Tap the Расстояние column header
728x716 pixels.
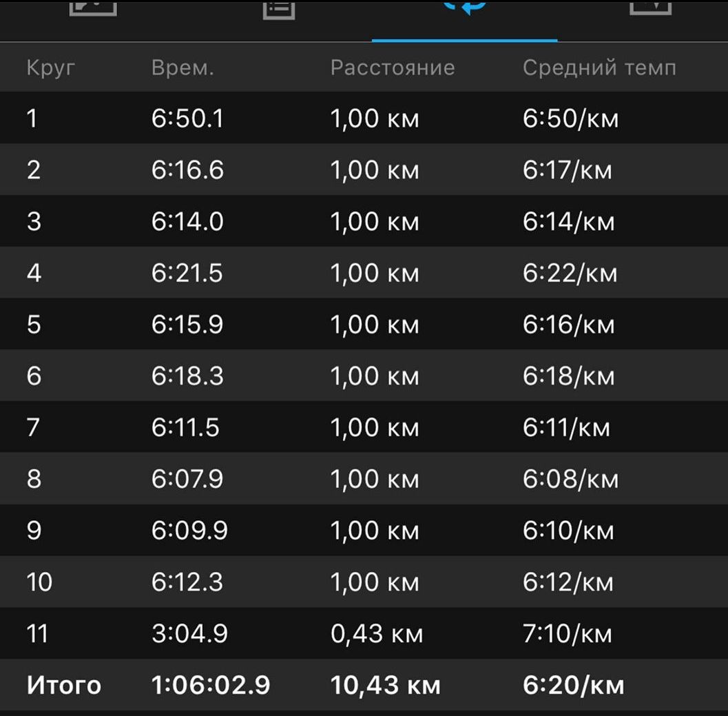click(x=393, y=68)
